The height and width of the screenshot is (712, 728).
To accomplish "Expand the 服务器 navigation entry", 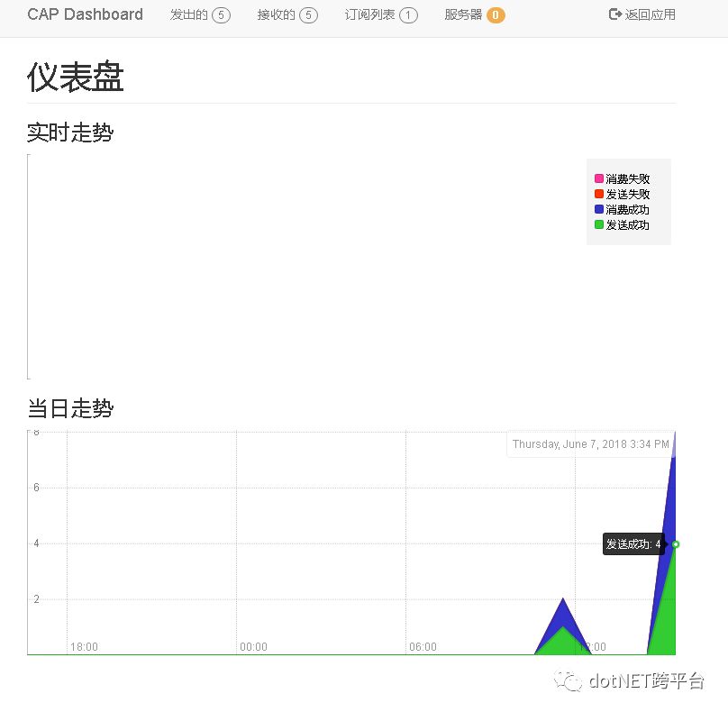I will click(464, 14).
